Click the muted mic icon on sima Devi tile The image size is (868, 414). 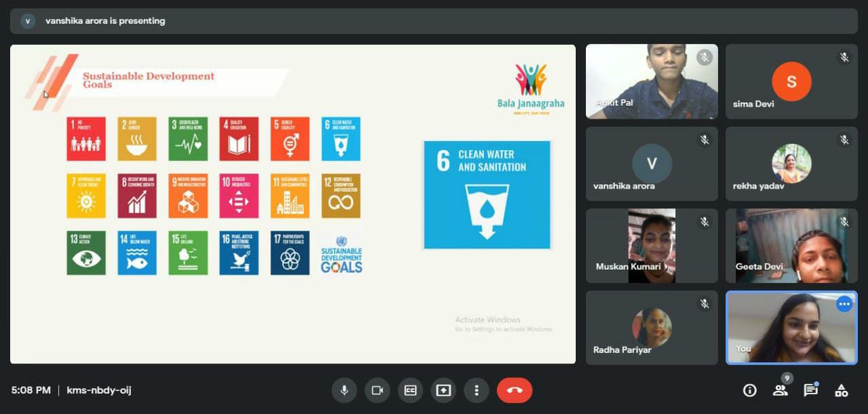844,58
